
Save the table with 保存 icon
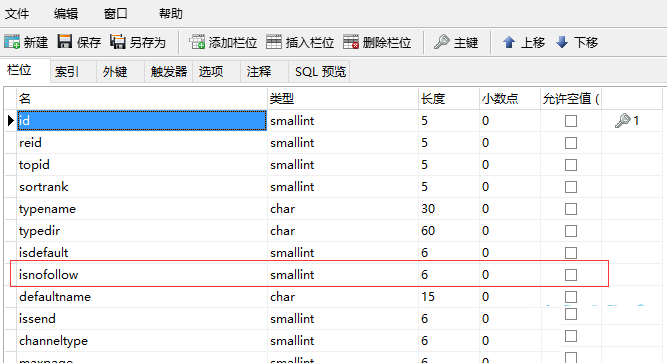click(65, 42)
